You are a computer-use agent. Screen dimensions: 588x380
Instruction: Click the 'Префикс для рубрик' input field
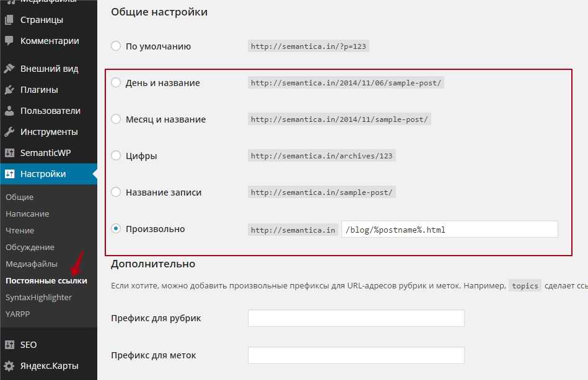pos(356,318)
